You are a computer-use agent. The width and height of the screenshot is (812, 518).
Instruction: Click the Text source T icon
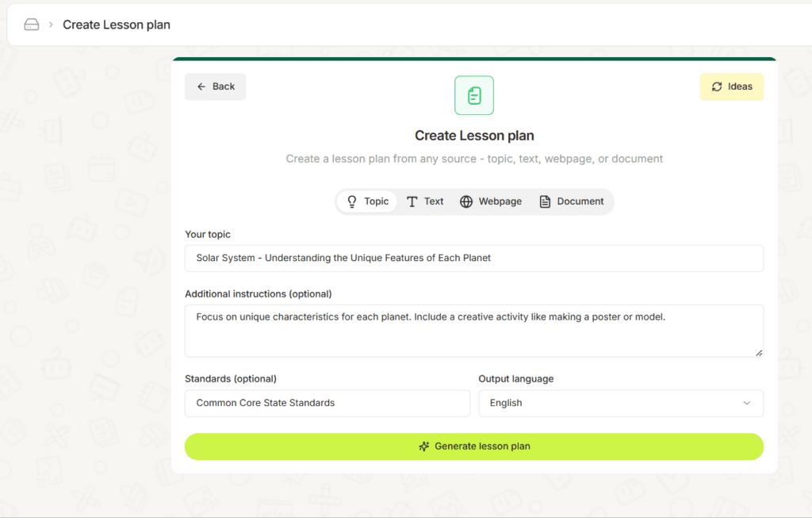click(x=411, y=201)
